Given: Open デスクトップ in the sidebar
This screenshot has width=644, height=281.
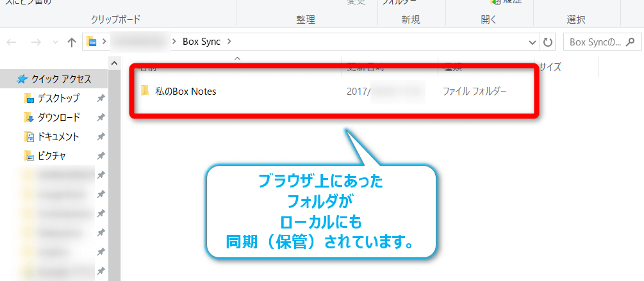Looking at the screenshot, I should (58, 99).
